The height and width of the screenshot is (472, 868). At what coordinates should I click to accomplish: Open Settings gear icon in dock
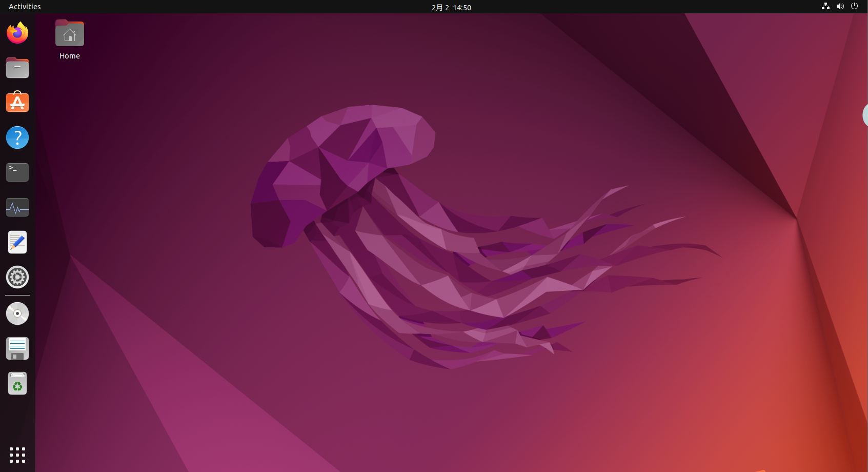coord(17,277)
